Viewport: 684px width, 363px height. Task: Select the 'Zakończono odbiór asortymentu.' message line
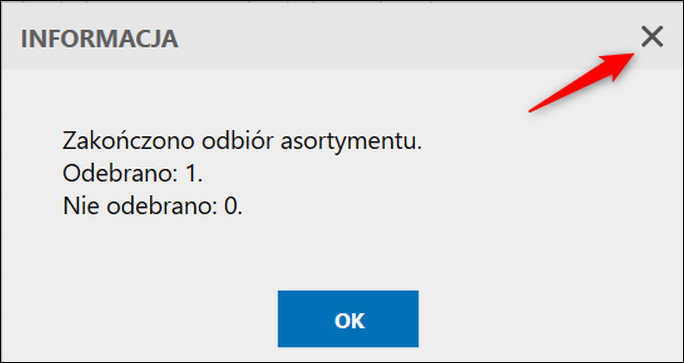pyautogui.click(x=242, y=142)
